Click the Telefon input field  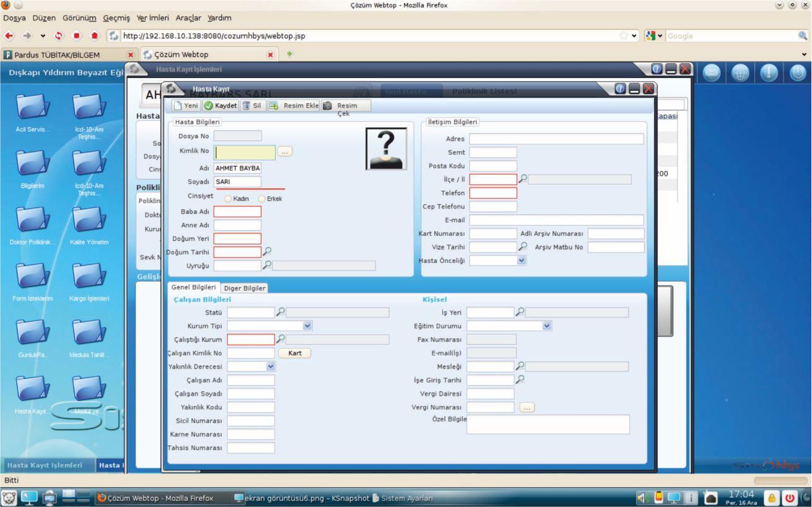[493, 193]
